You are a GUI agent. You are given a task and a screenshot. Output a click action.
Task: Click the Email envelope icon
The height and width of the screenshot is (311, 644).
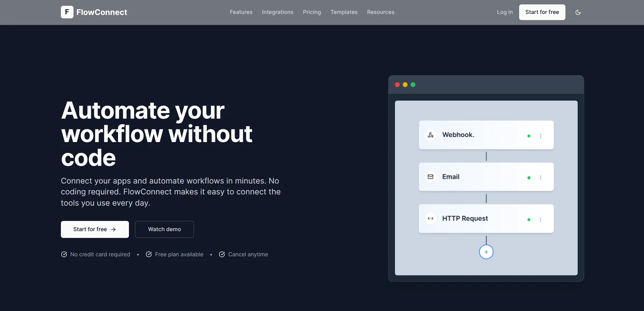[x=430, y=177]
